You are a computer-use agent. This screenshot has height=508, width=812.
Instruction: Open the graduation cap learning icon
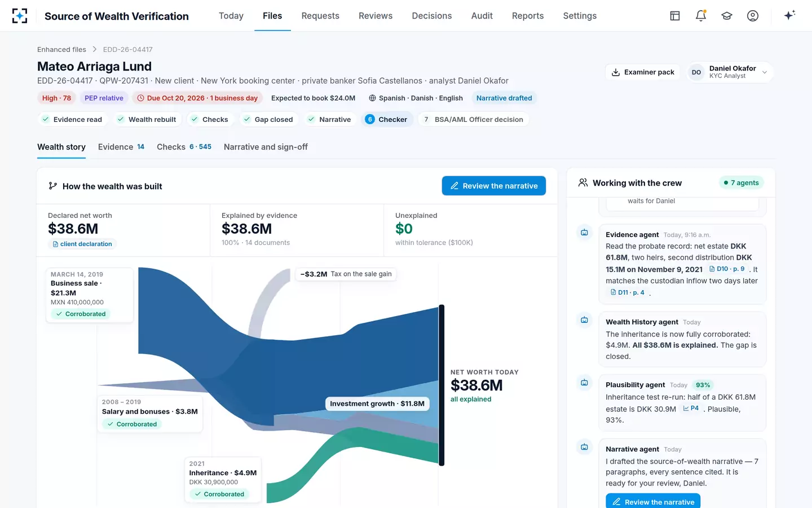[727, 16]
